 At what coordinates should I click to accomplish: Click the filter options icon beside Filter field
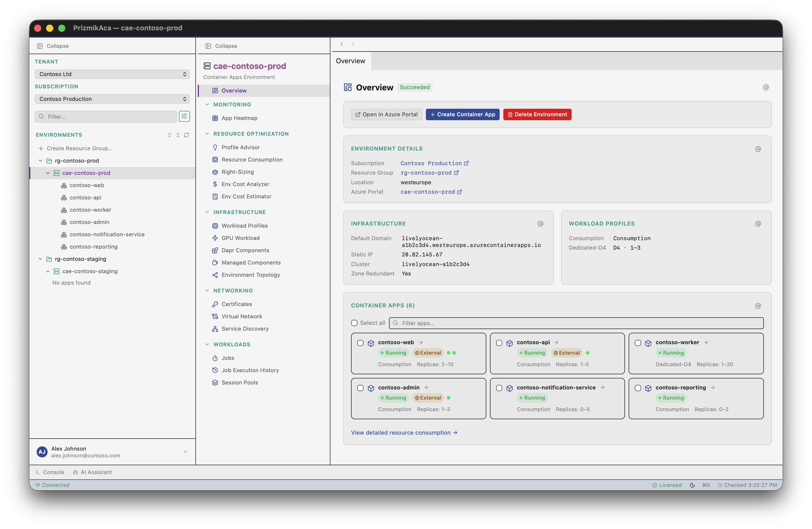[x=184, y=117]
